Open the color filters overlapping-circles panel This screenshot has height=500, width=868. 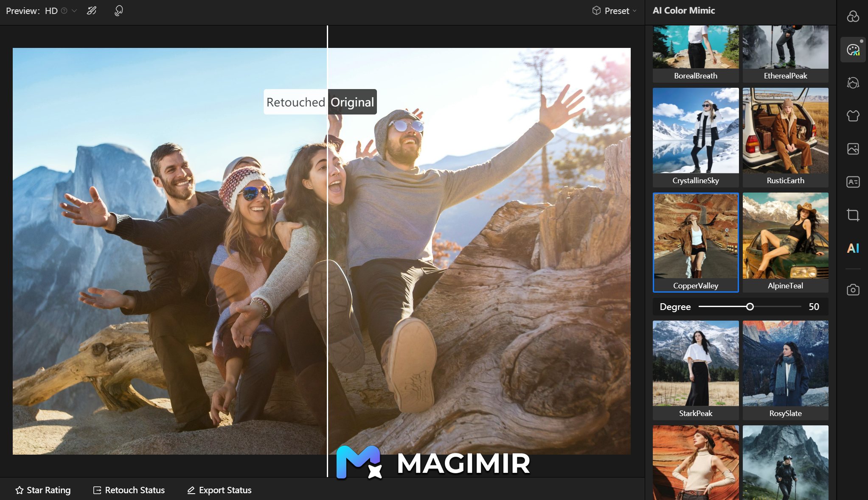click(853, 17)
